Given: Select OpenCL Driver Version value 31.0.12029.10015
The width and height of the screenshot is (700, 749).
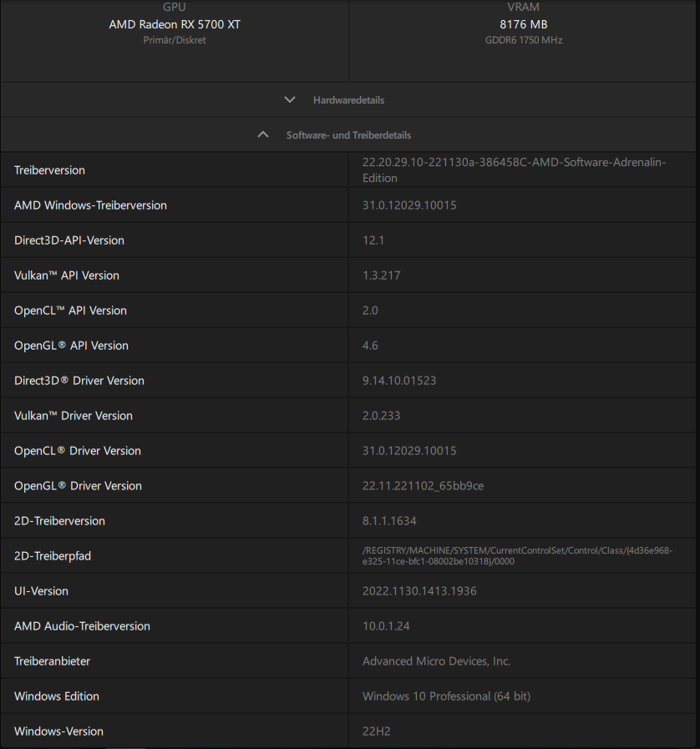Looking at the screenshot, I should (409, 451).
